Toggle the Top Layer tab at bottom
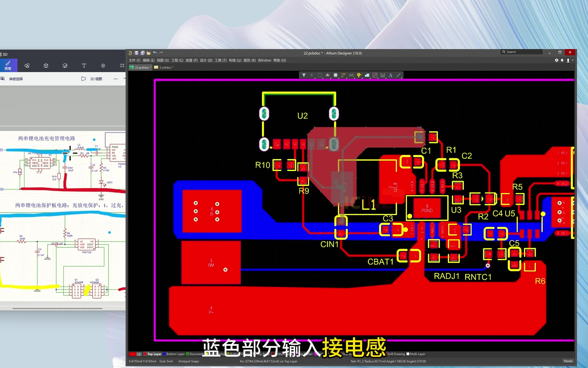Viewport: 588px width, 368px height. 152,354
